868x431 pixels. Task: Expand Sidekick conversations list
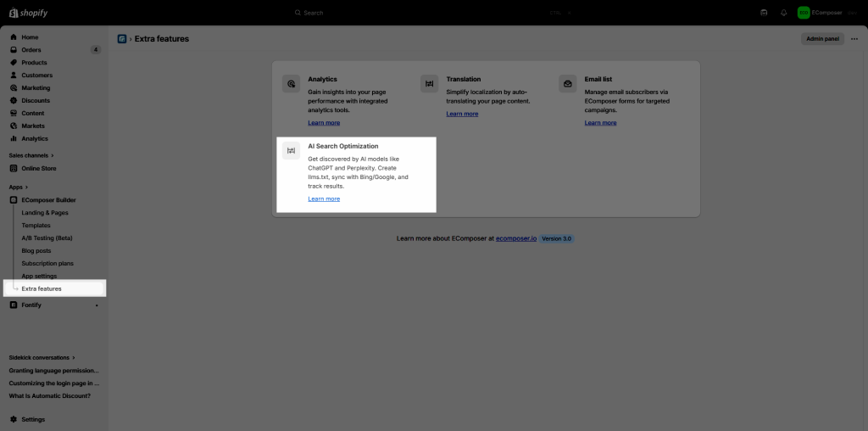click(x=42, y=358)
